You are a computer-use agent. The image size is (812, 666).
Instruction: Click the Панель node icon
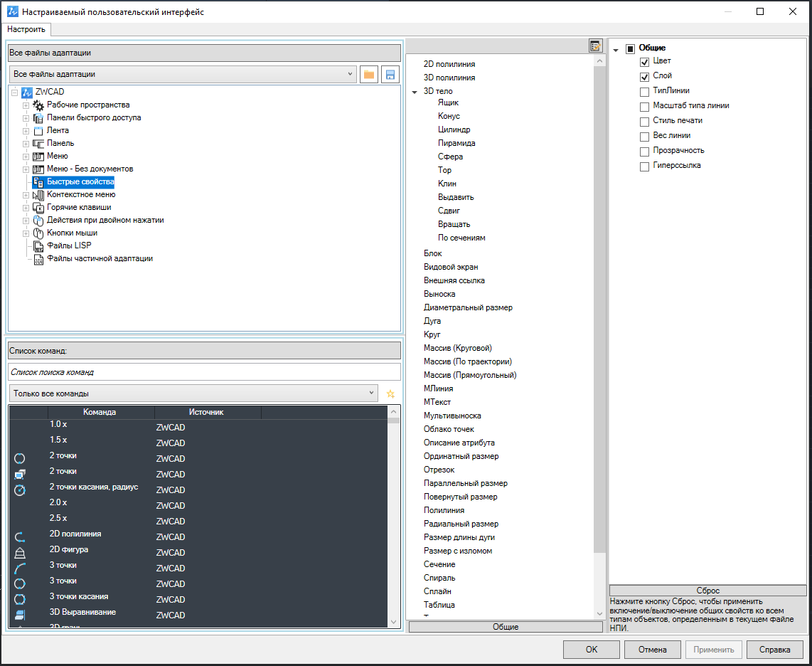38,144
